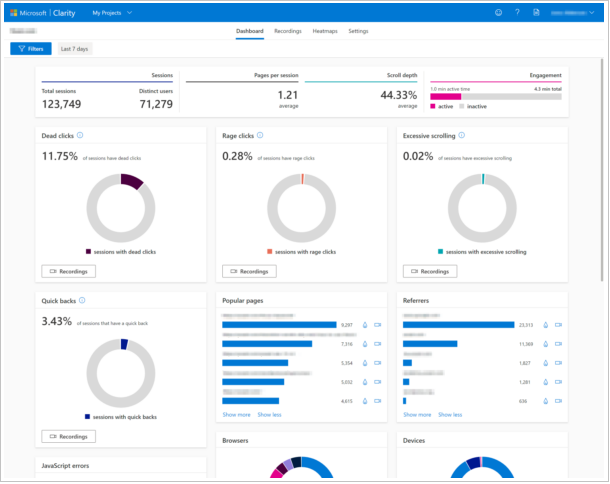Image resolution: width=610 pixels, height=484 pixels.
Task: Click the Browsers card title
Action: [x=235, y=440]
